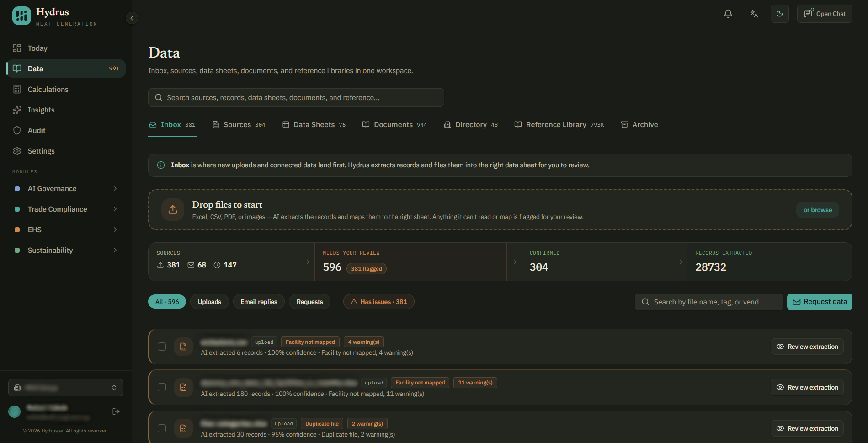
Task: Open Insights in the sidebar
Action: [66, 110]
